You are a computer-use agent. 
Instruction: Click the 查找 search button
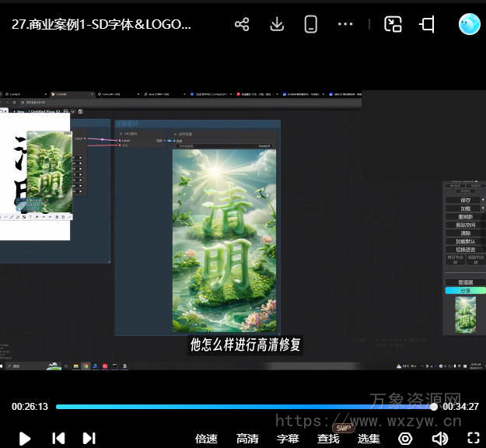328,439
